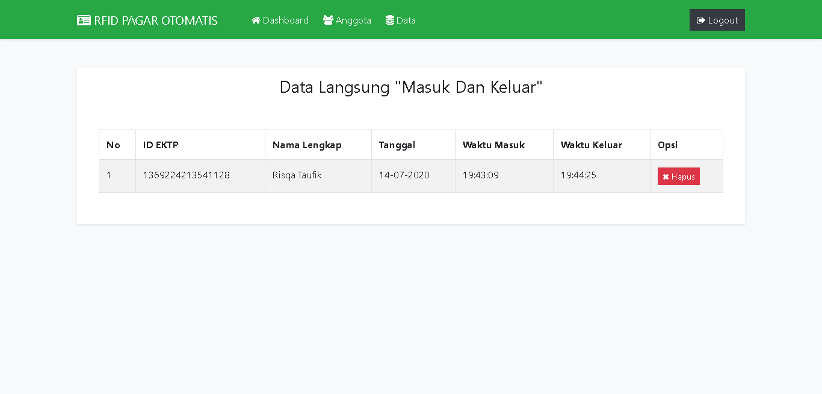Click the ID EKTP column header

(200, 145)
